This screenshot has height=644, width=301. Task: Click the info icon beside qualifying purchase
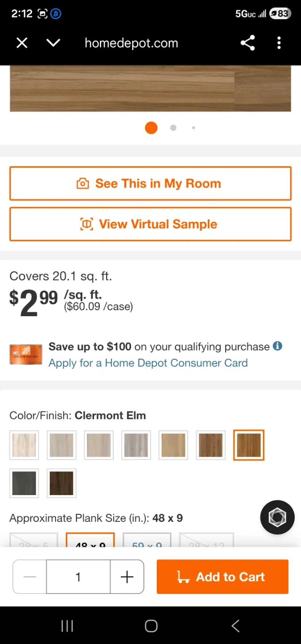278,346
